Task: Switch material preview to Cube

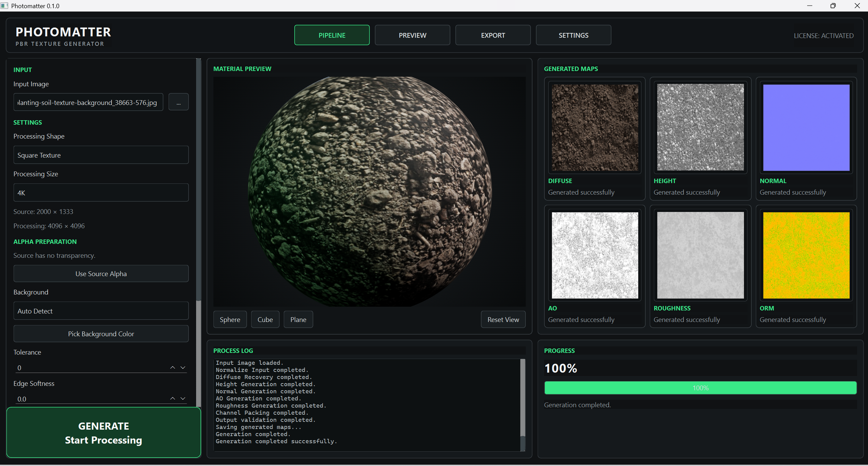Action: 265,320
